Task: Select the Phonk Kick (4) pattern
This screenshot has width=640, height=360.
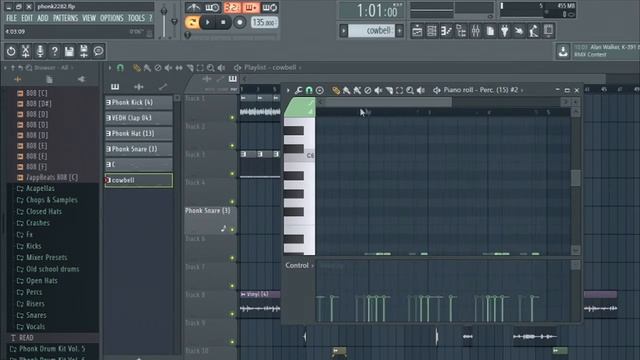Action: tap(138, 102)
